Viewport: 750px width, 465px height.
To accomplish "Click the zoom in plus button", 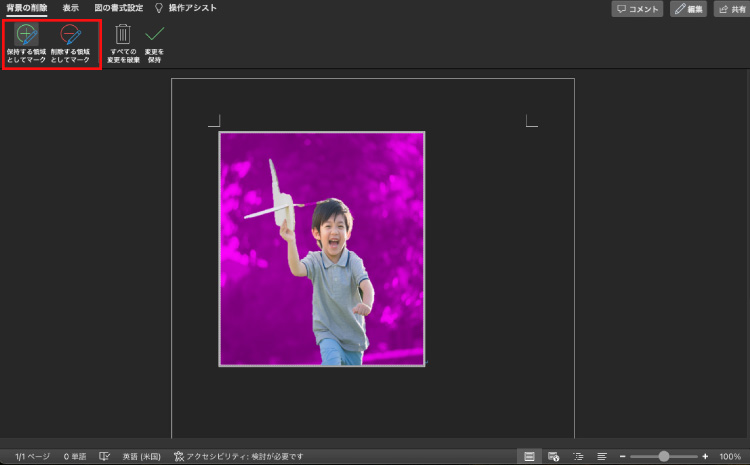I will (705, 456).
